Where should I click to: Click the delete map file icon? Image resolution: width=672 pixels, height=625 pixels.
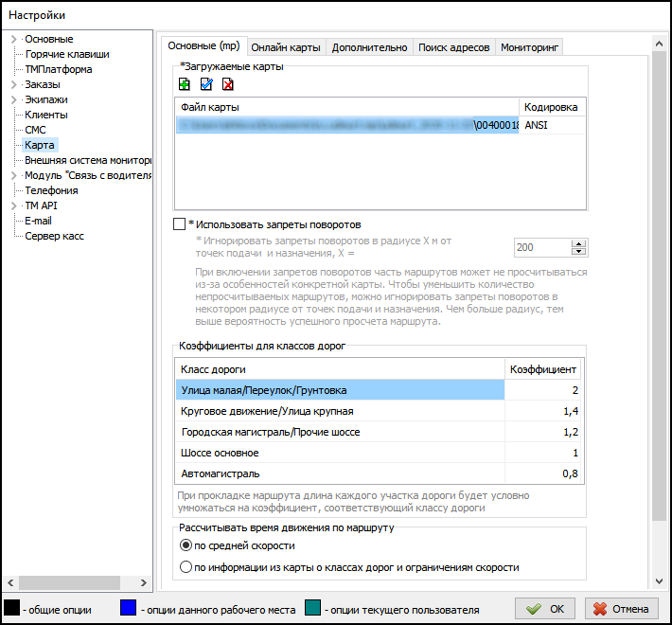pos(227,84)
